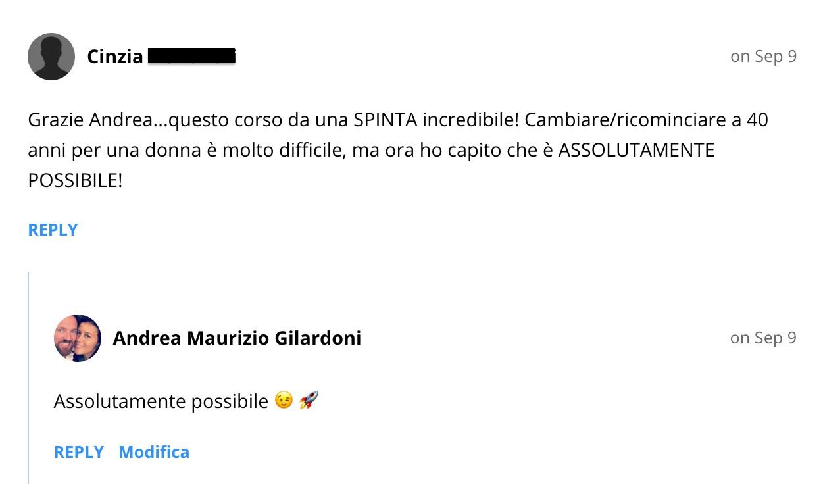
Task: Click REPLY under Cinzia's comment
Action: (53, 230)
